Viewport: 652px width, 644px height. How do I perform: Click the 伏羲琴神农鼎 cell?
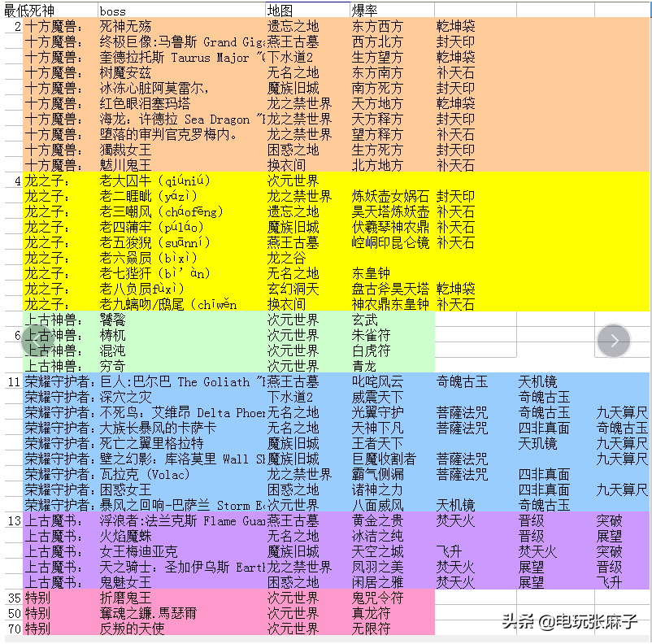[x=390, y=227]
